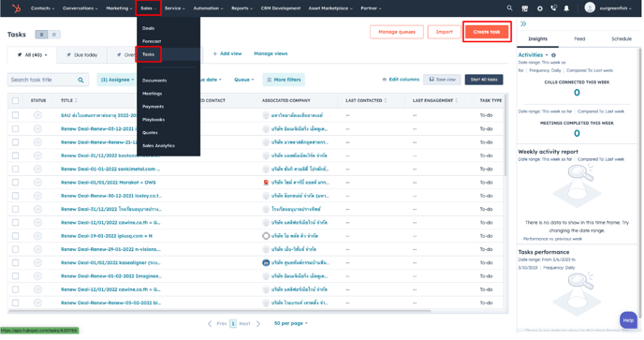Click the company icon in the kasealigner row
The image size is (644, 340).
(x=266, y=263)
